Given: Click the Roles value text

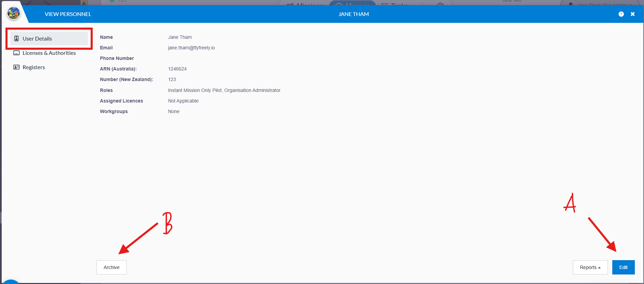Looking at the screenshot, I should [x=224, y=90].
